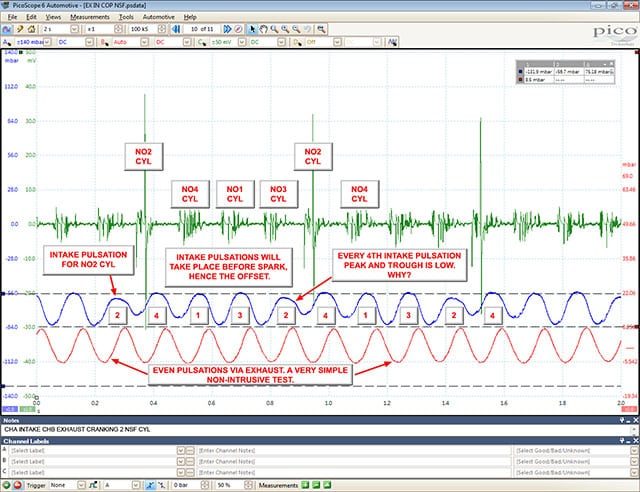Viewport: 640px width, 492px height.
Task: Open Channel A options button
Action: pyautogui.click(x=7, y=42)
